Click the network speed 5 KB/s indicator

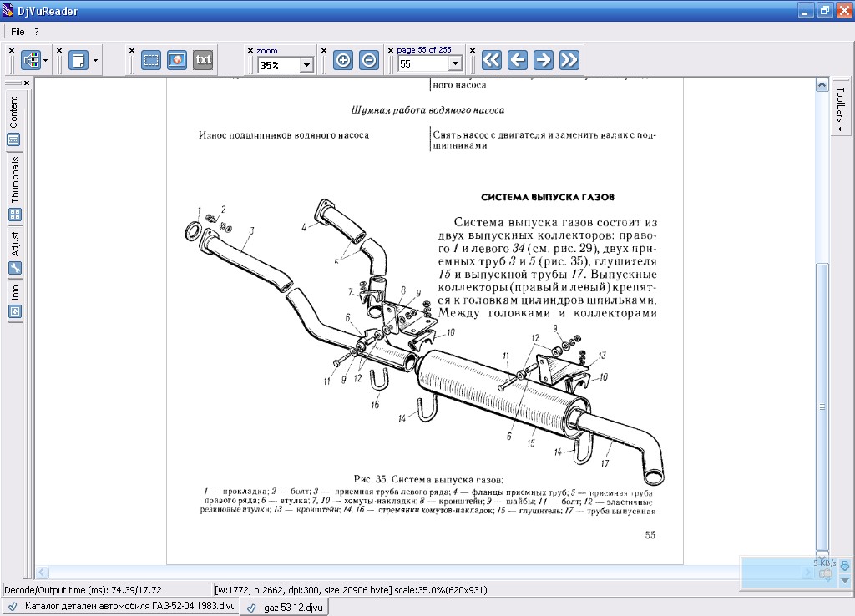click(824, 563)
